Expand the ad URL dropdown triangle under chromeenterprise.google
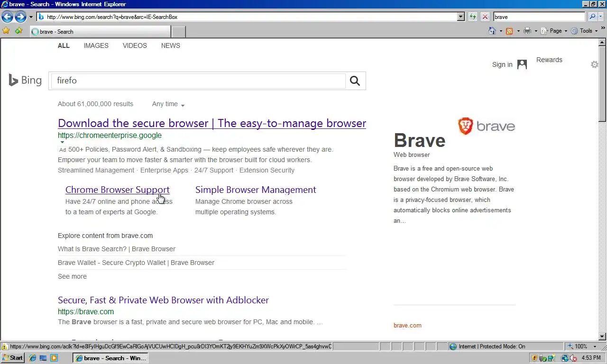Screen dimensions: 607x364 [62, 142]
